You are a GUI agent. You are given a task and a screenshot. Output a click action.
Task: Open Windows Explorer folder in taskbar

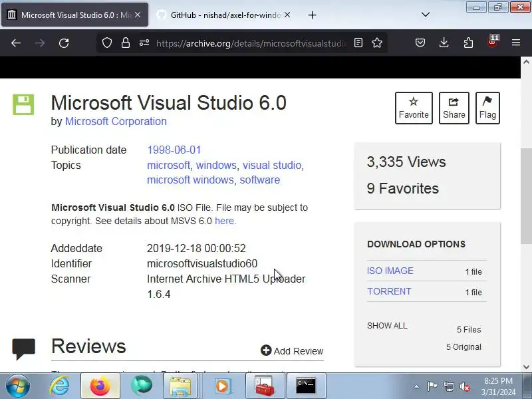pyautogui.click(x=180, y=386)
